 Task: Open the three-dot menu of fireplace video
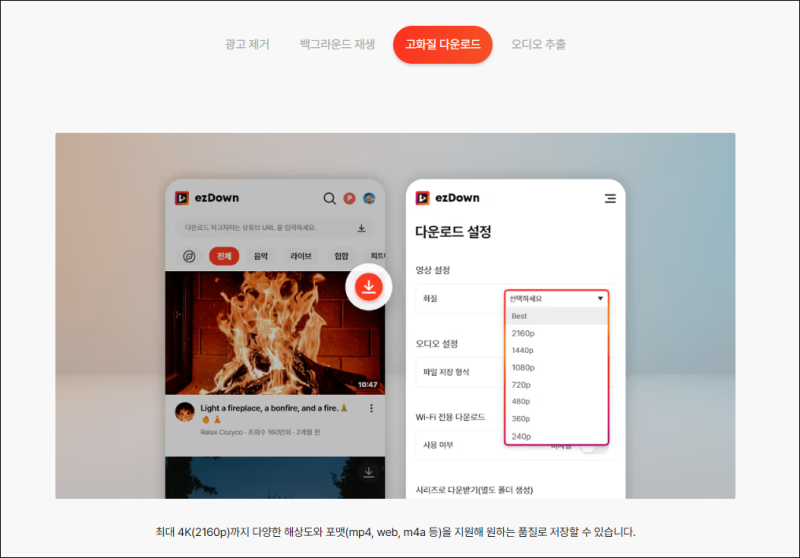coord(371,409)
